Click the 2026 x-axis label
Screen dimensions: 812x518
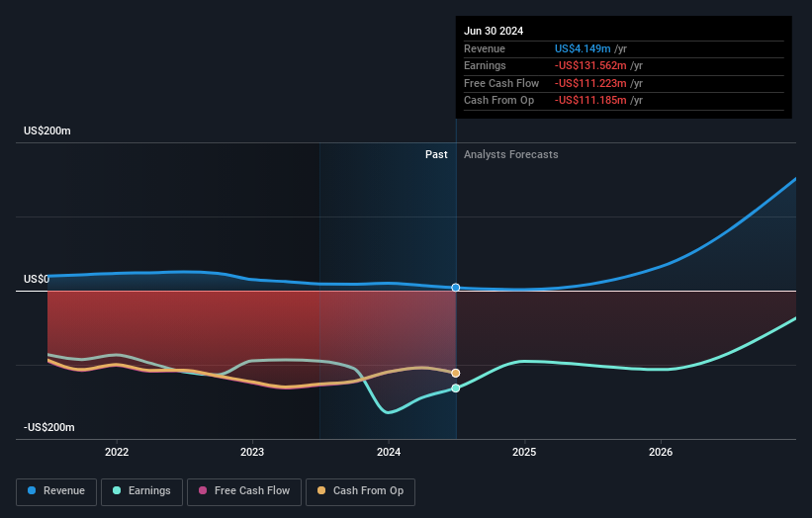661,453
